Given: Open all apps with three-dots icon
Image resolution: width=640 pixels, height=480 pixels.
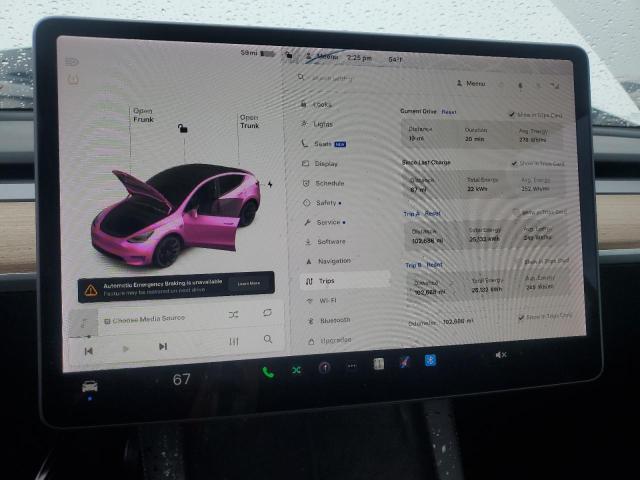Looking at the screenshot, I should [x=352, y=366].
